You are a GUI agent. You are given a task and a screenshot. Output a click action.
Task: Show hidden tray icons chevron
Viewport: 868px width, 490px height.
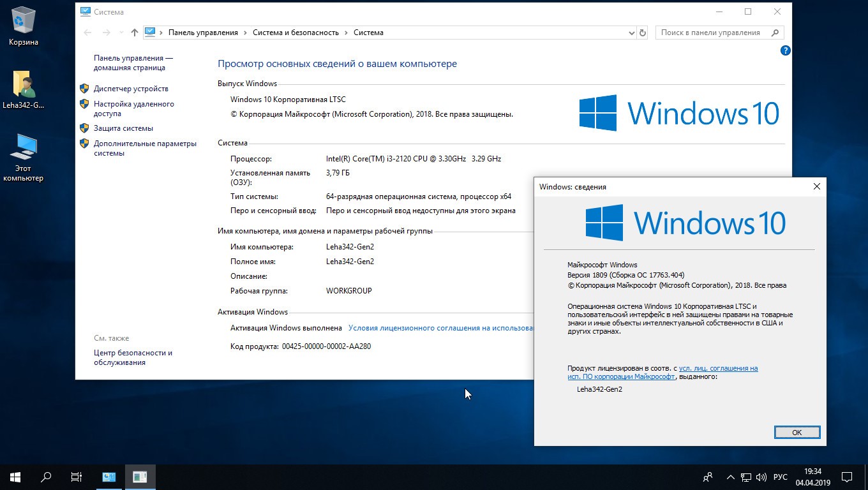click(x=730, y=477)
